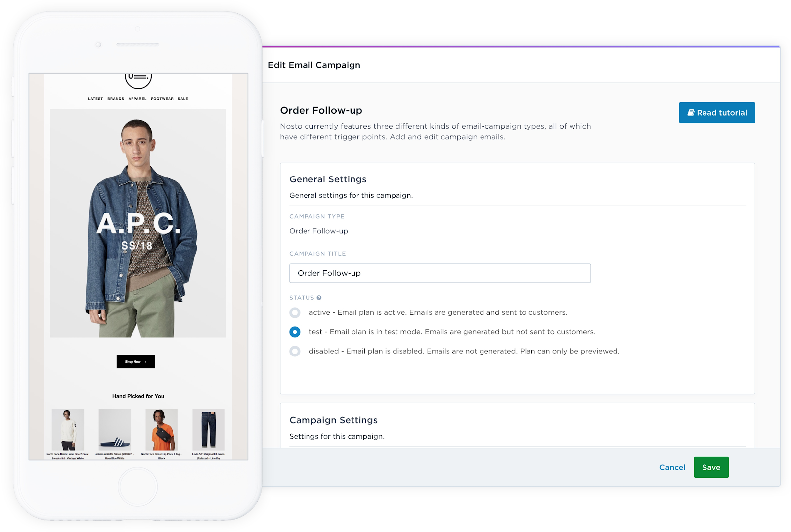The height and width of the screenshot is (532, 791).
Task: Go to the APPAREL menu item
Action: coord(137,99)
